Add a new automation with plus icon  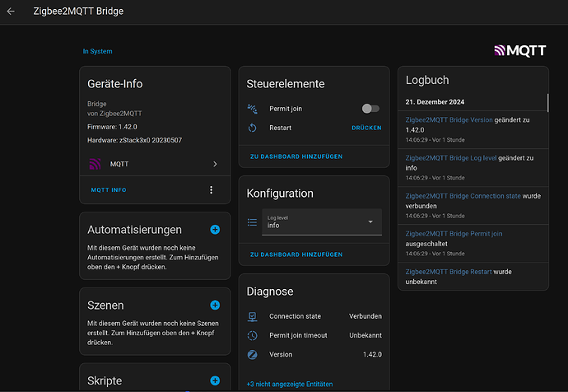click(215, 229)
